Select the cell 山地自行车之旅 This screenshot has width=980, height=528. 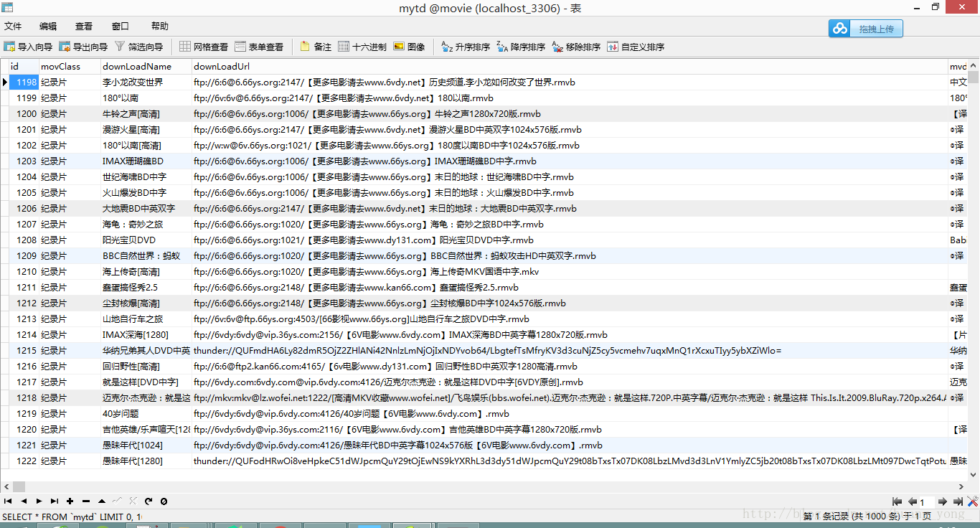tap(146, 319)
